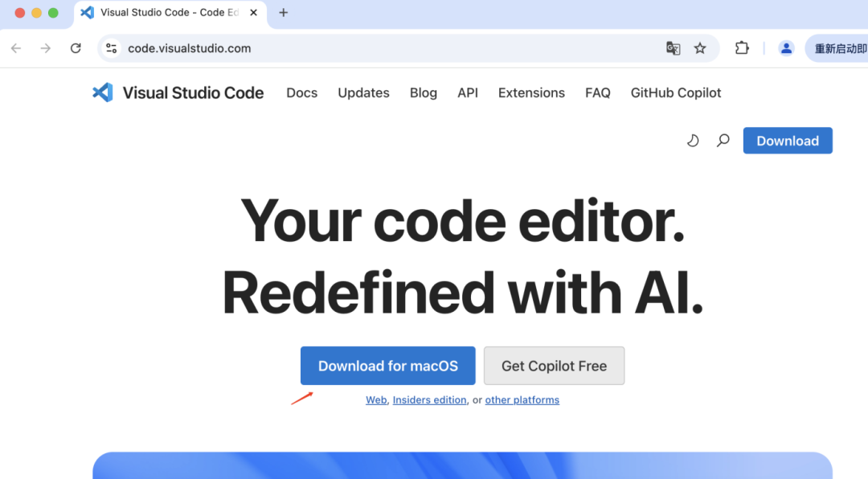Bookmark the page using the star icon
868x479 pixels.
click(700, 48)
